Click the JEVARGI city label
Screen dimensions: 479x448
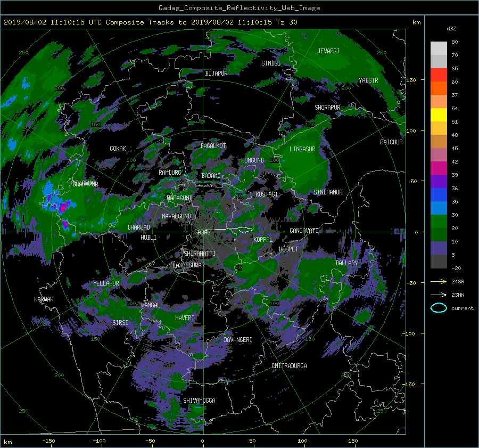point(328,51)
